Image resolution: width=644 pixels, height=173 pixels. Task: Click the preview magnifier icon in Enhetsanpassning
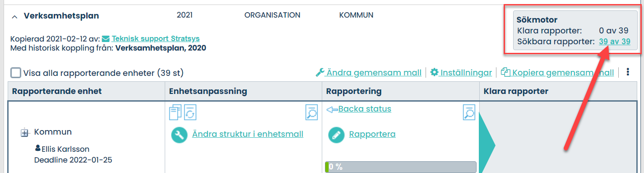311,112
